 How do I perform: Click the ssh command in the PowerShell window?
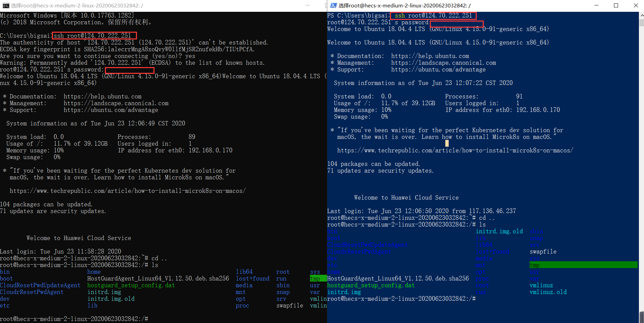click(433, 16)
